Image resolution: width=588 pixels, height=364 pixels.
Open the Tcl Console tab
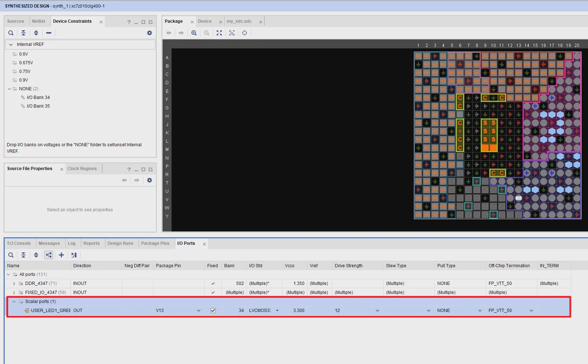tap(19, 243)
